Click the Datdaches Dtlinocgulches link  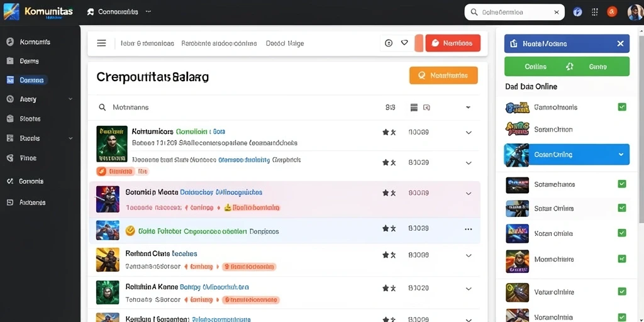(221, 192)
